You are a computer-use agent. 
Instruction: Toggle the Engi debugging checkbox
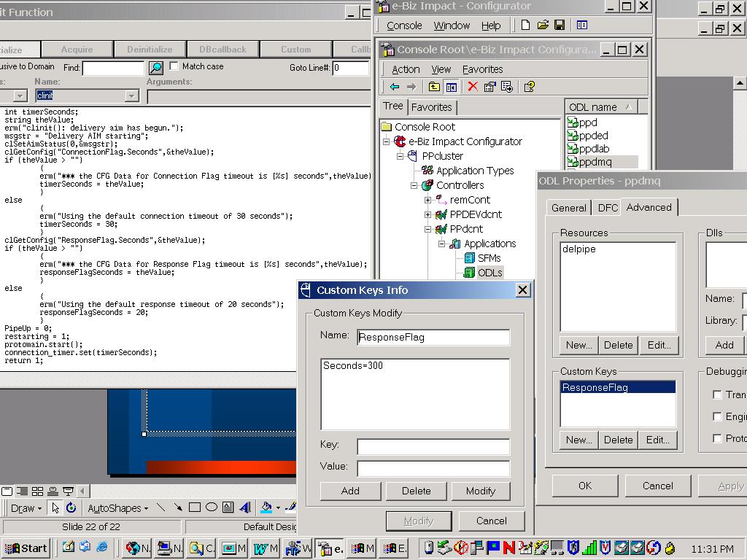tap(717, 416)
